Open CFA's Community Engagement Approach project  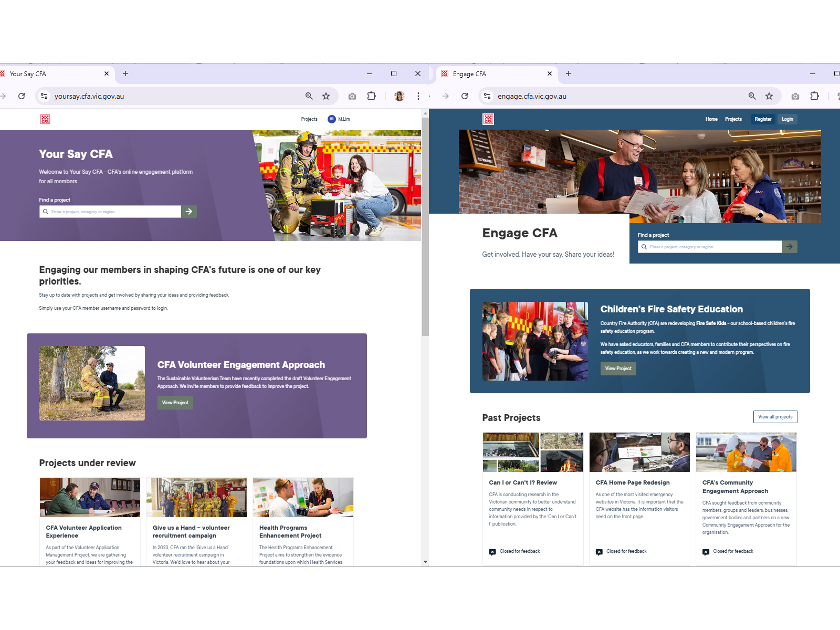coord(746,499)
